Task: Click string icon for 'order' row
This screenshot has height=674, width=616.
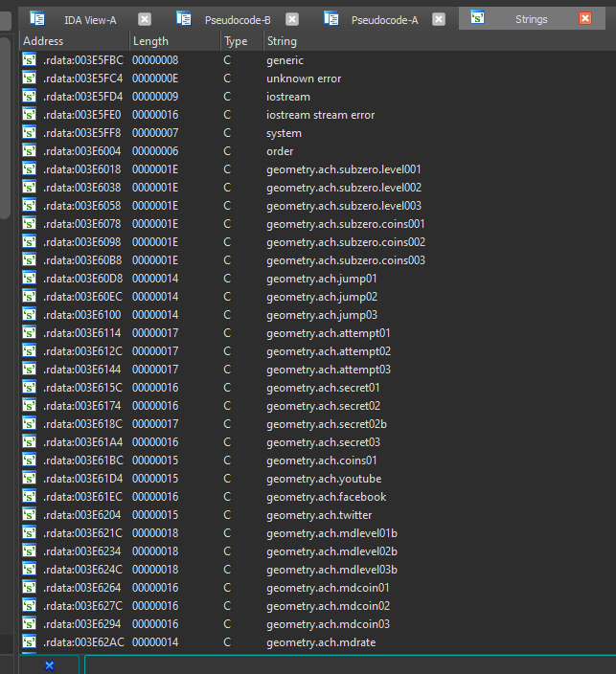Action: [x=30, y=150]
